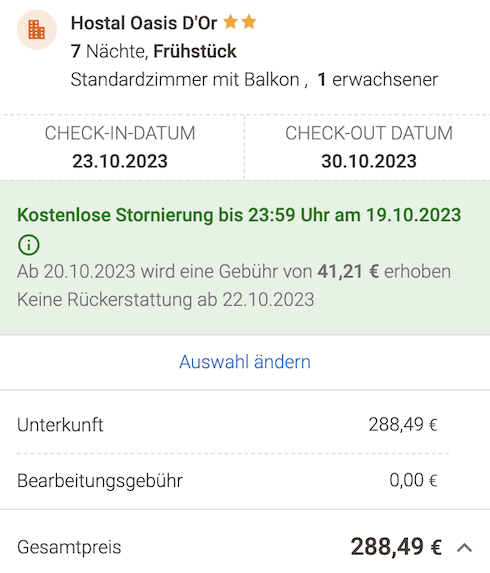Select the Hostal Oasis D'Or title
The width and height of the screenshot is (490, 573).
144,23
